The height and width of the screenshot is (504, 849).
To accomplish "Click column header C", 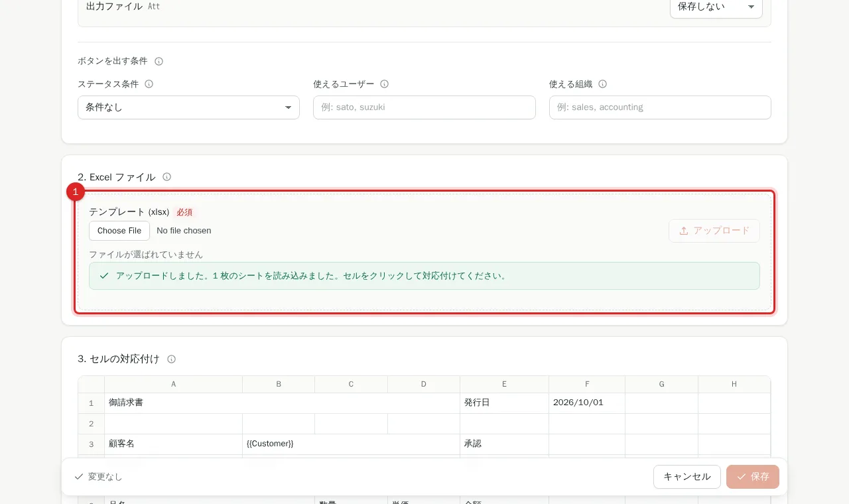I will 352,385.
